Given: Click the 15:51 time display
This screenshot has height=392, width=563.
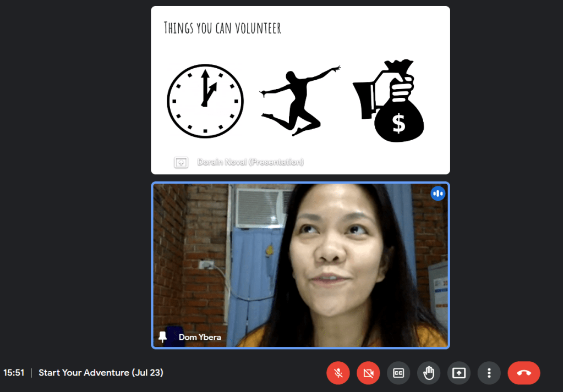Looking at the screenshot, I should pyautogui.click(x=14, y=373).
